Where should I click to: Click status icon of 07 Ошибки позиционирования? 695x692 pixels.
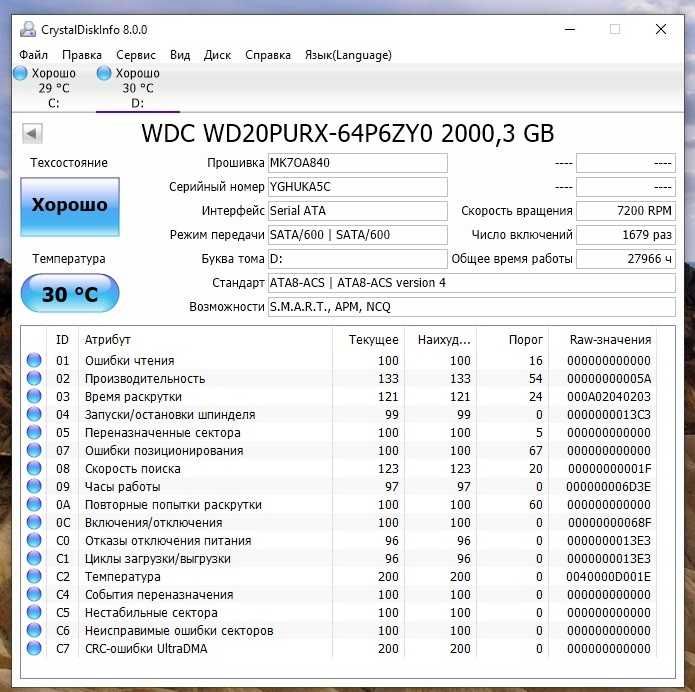click(34, 450)
